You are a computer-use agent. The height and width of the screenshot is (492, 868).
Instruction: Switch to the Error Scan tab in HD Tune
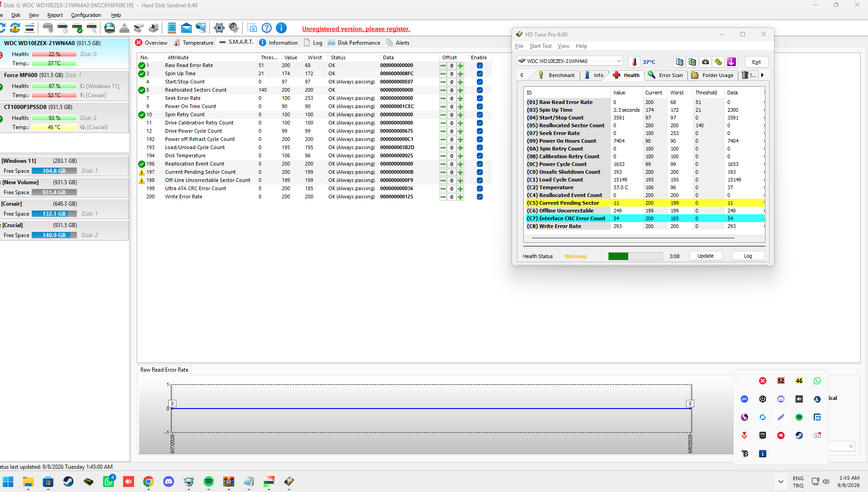[x=666, y=75]
